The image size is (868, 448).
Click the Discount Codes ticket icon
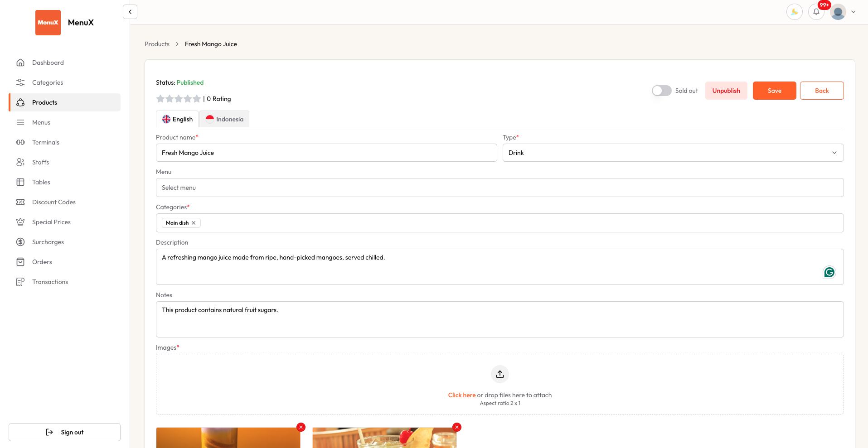click(x=20, y=202)
